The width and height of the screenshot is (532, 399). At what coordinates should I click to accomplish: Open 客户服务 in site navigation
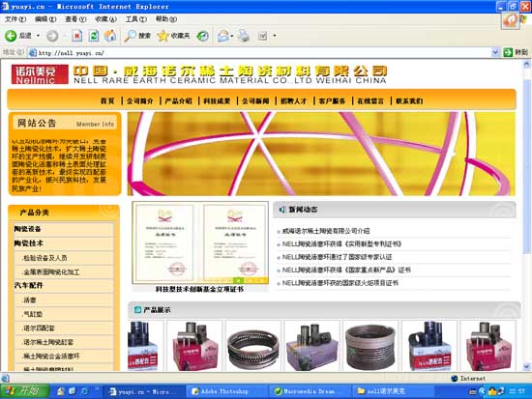coord(332,101)
